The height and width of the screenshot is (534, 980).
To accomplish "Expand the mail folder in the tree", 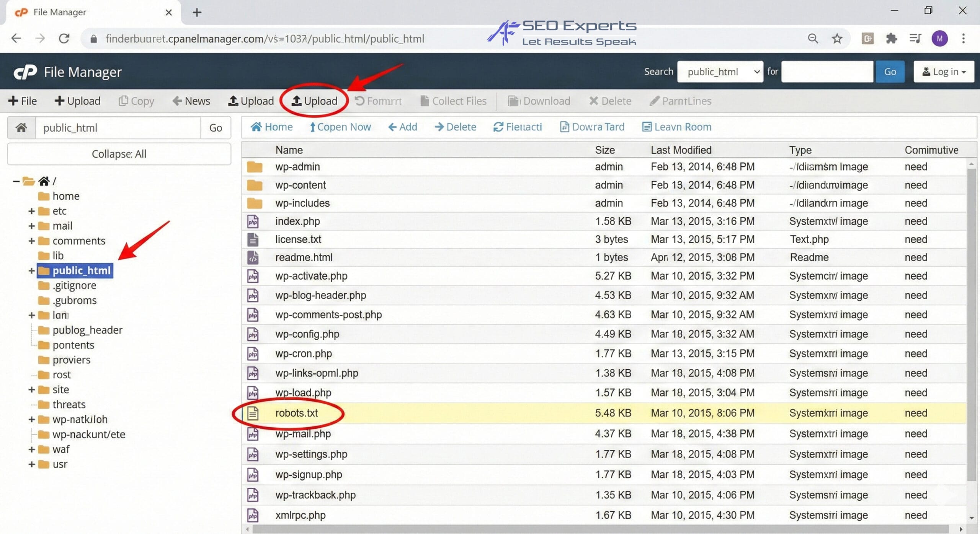I will [x=31, y=226].
